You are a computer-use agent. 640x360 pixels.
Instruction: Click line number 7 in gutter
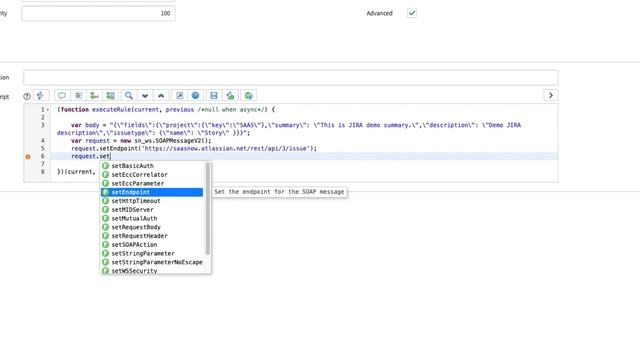click(42, 164)
